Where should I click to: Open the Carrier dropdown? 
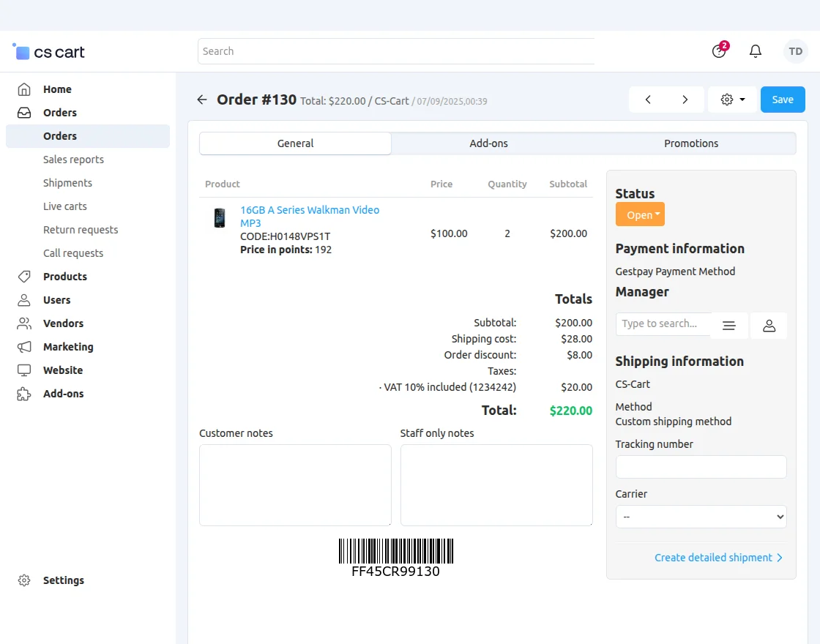(x=701, y=517)
